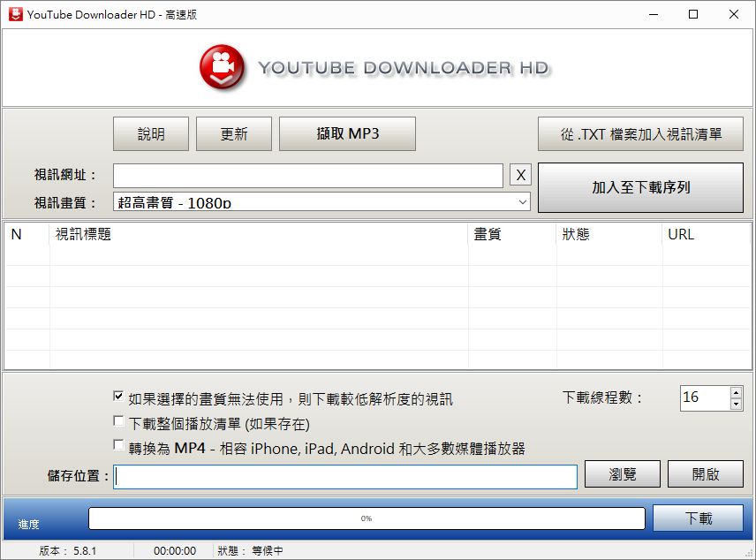This screenshot has width=756, height=560.
Task: Click the 擷取 MP3 button
Action: [x=347, y=133]
